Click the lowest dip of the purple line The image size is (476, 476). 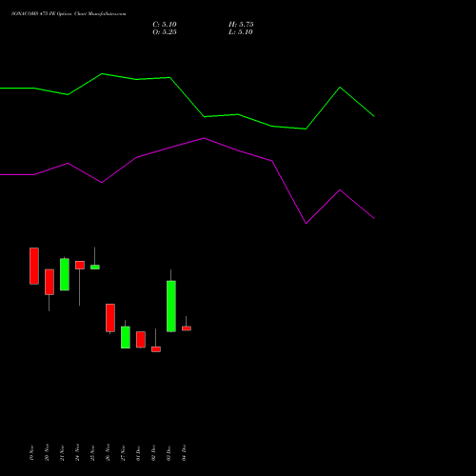[306, 224]
